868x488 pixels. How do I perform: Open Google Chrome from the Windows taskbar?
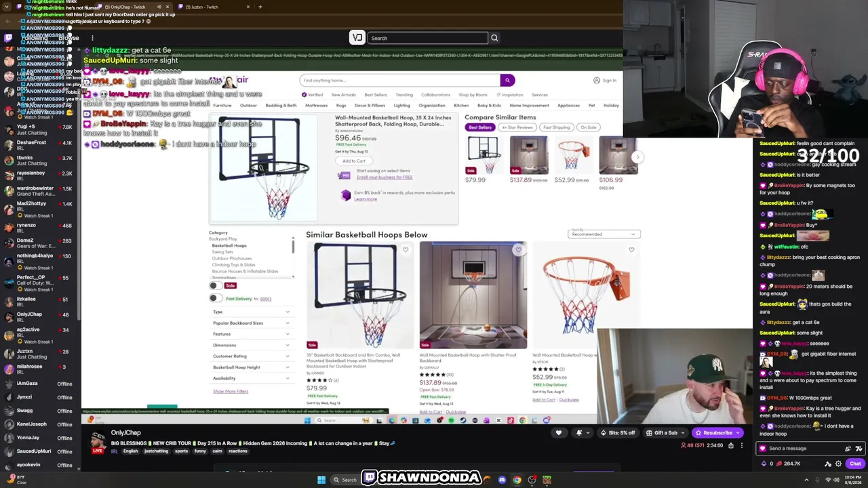[x=517, y=480]
